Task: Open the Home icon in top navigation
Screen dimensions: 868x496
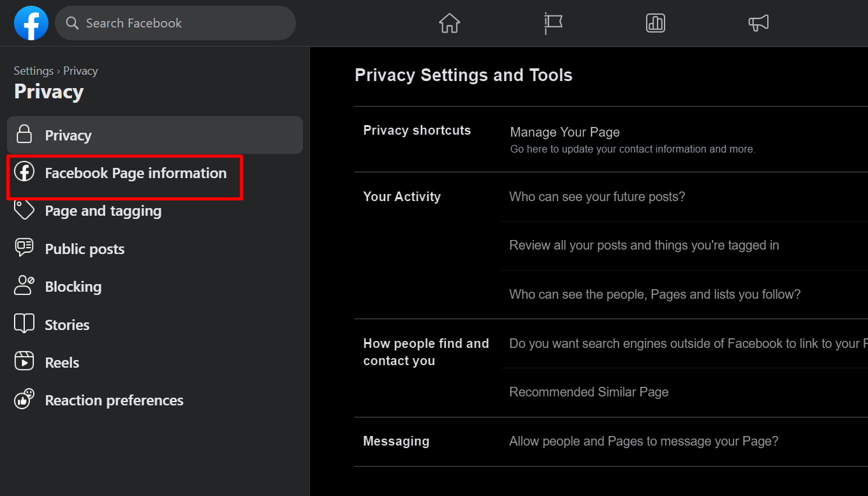Action: coord(449,24)
